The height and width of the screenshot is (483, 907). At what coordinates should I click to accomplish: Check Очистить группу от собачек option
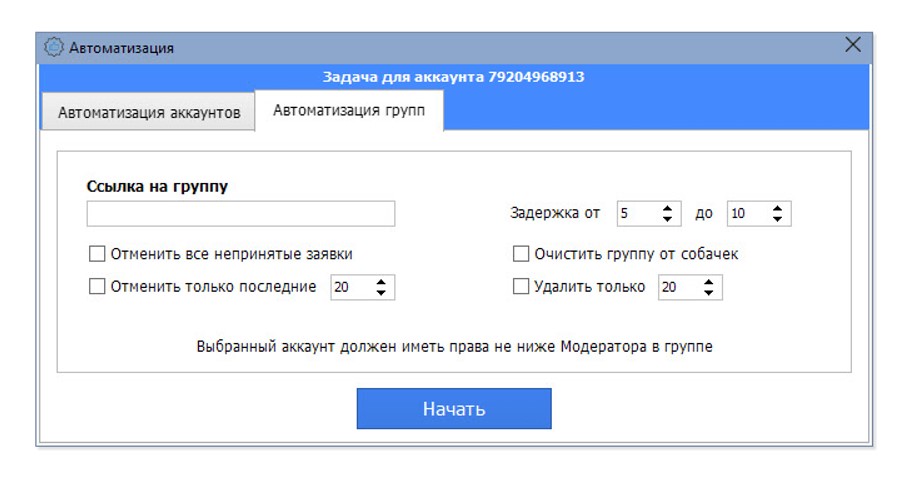click(x=521, y=254)
